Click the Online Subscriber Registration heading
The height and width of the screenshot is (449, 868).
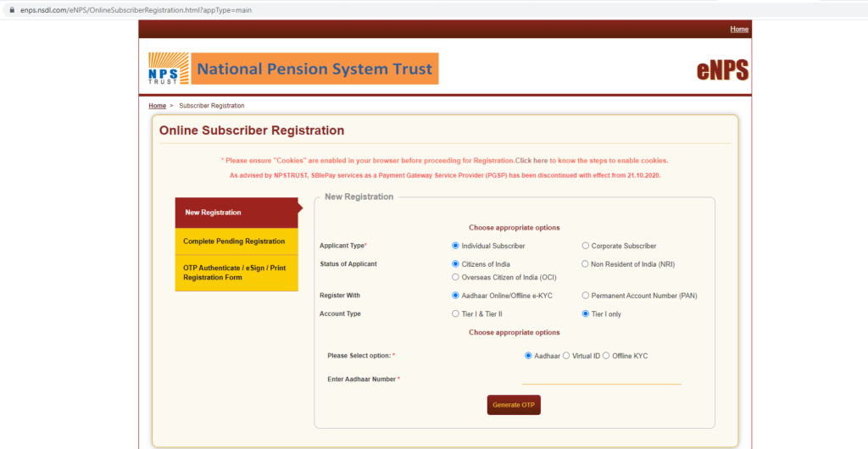coord(251,130)
